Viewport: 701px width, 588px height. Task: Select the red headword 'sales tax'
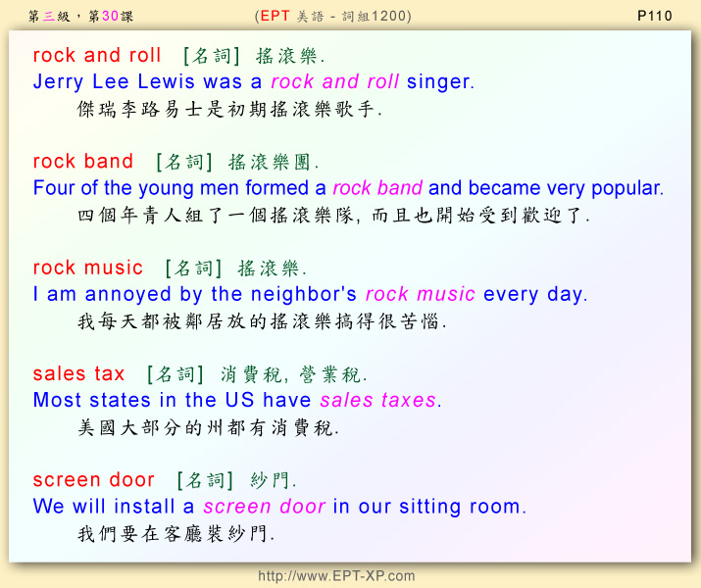pyautogui.click(x=79, y=373)
